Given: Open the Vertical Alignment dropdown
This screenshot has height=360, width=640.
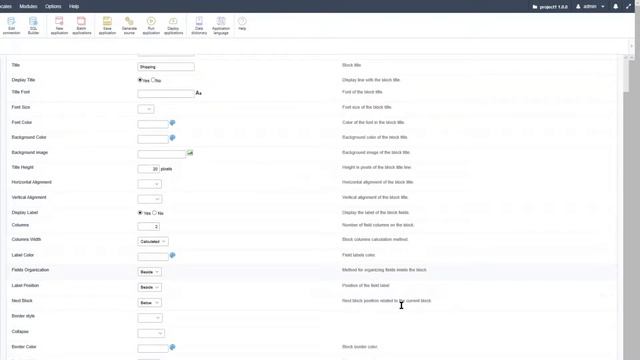Looking at the screenshot, I should [150, 199].
